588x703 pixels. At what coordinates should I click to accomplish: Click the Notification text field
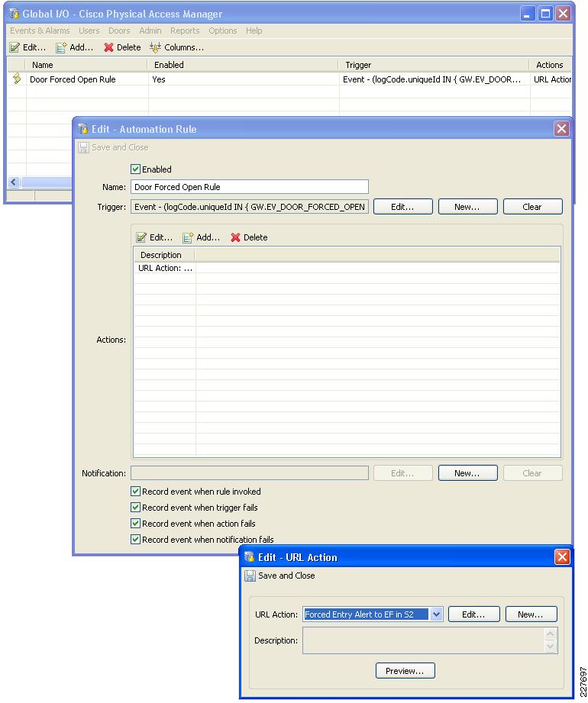pos(250,473)
